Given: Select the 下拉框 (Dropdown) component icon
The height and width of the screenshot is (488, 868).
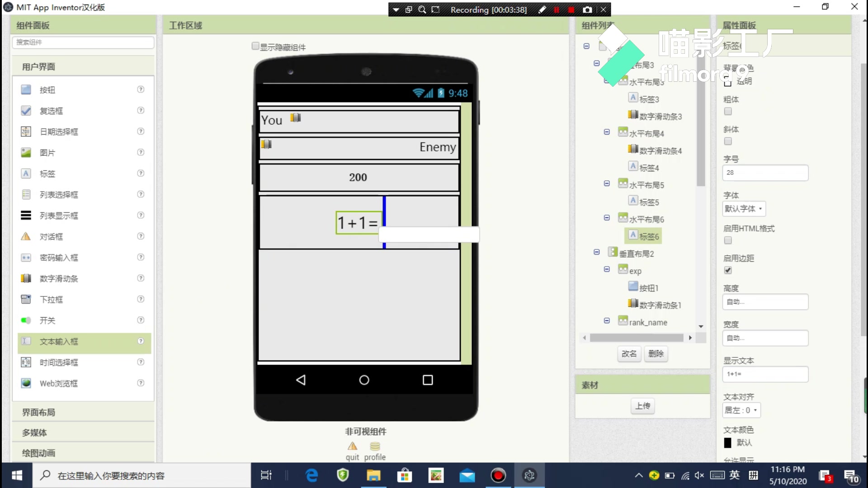Looking at the screenshot, I should [x=26, y=299].
